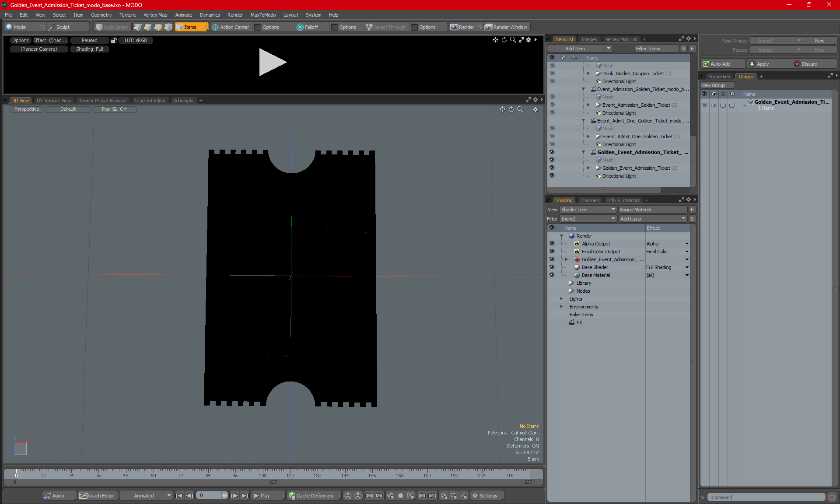Click Discard button
The height and width of the screenshot is (504, 840).
(815, 64)
